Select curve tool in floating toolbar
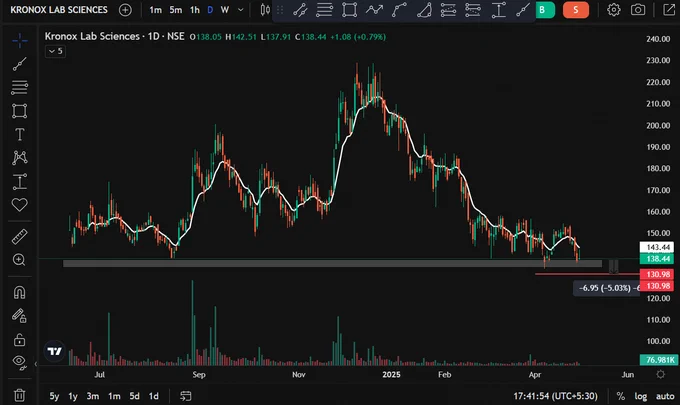Screen dimensions: 680x405 (399, 10)
